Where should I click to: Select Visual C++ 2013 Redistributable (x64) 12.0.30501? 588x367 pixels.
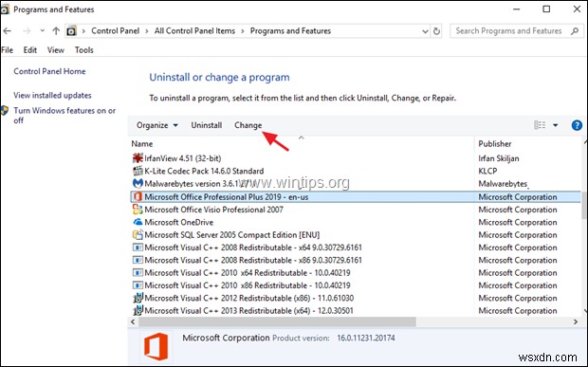tap(248, 311)
